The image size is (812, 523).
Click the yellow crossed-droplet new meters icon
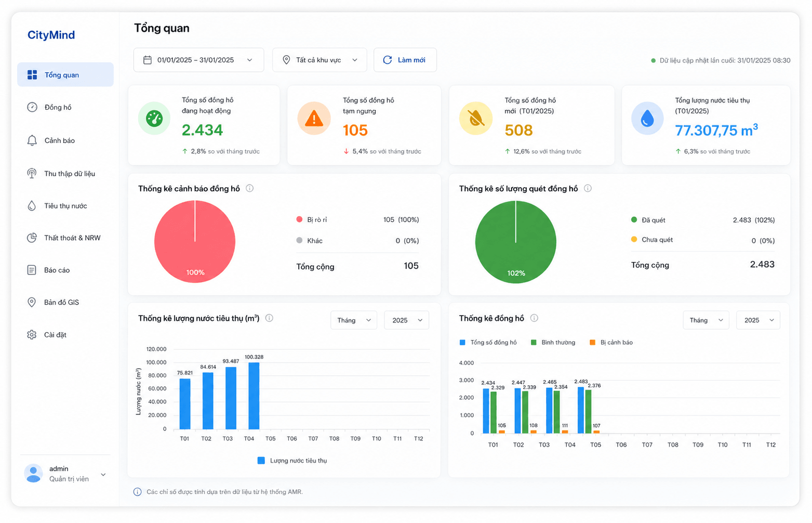click(x=476, y=119)
